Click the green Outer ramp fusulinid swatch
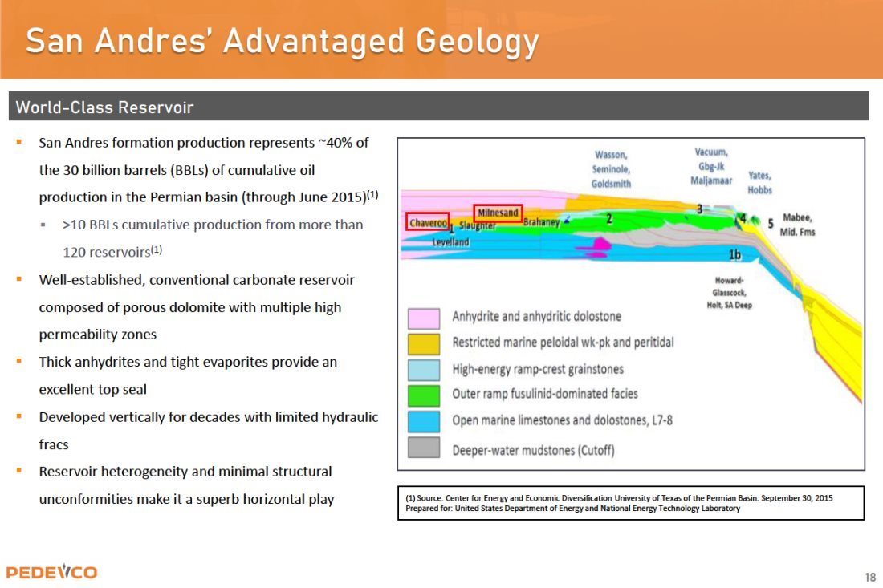Viewport: 883px width, 588px height. [424, 395]
